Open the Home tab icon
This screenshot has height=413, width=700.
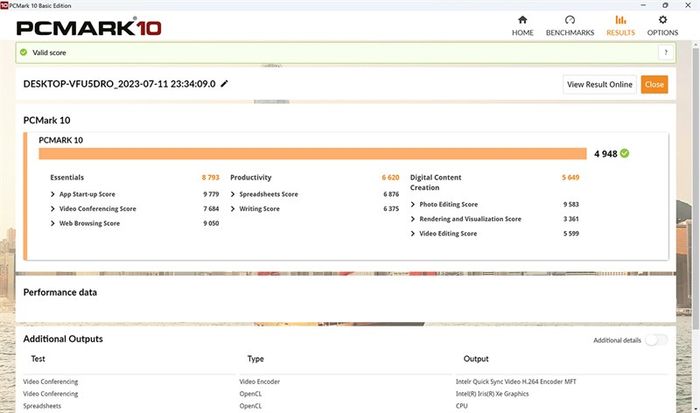point(522,20)
